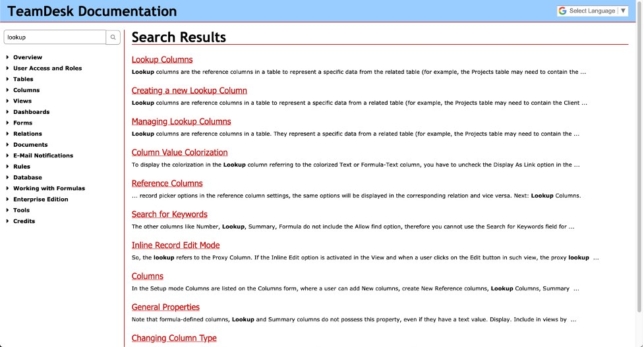The height and width of the screenshot is (347, 644).
Task: Click the search magnifier icon button
Action: pyautogui.click(x=113, y=38)
